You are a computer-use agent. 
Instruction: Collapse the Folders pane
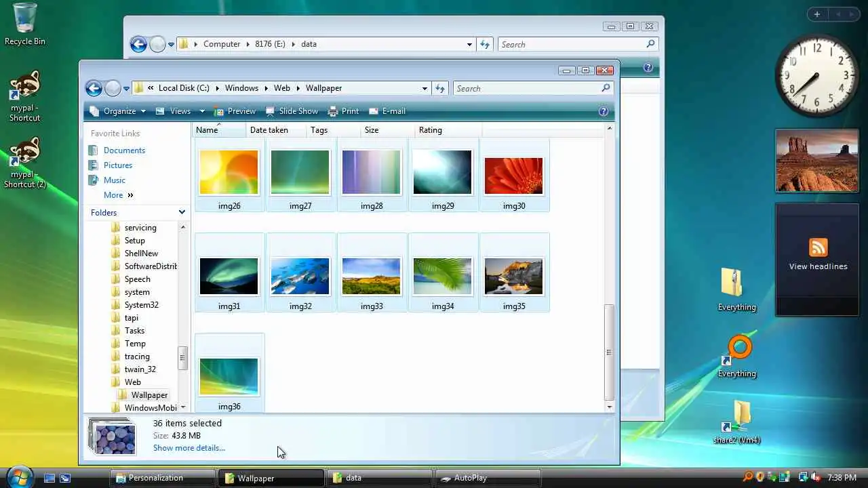tap(182, 212)
